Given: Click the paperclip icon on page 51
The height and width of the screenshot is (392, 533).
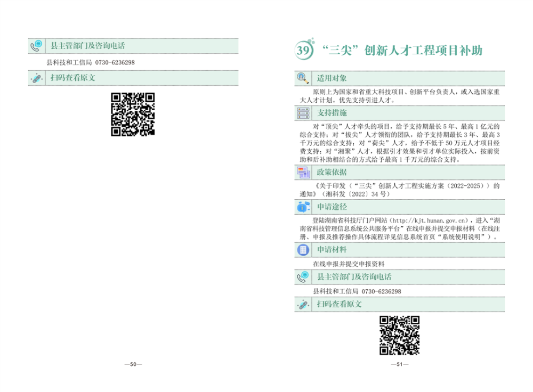Looking at the screenshot, I should click(303, 304).
